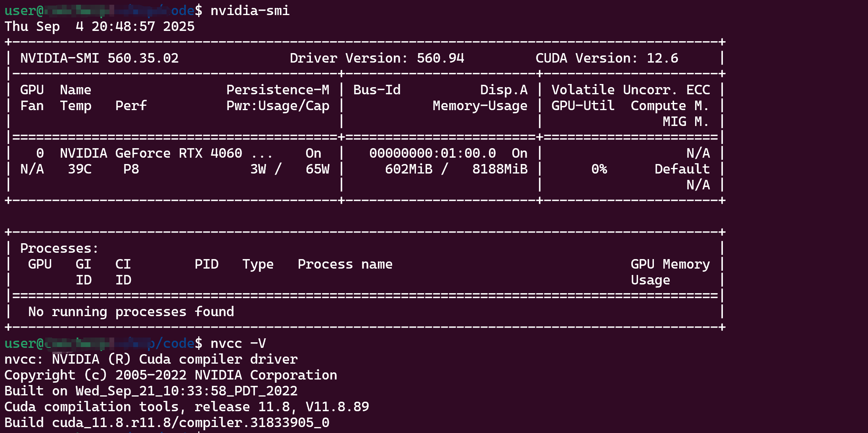Click the timestamp 'Thu Sep 4 20:48:57 2025'
The width and height of the screenshot is (868, 433).
tap(100, 27)
